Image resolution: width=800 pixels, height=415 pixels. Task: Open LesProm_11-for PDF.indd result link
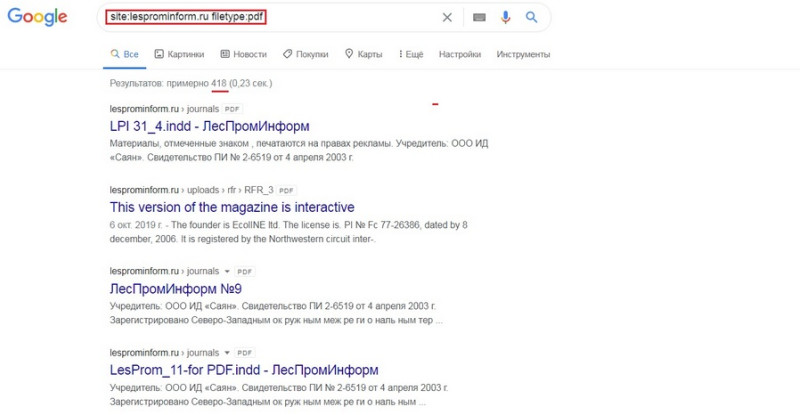244,370
